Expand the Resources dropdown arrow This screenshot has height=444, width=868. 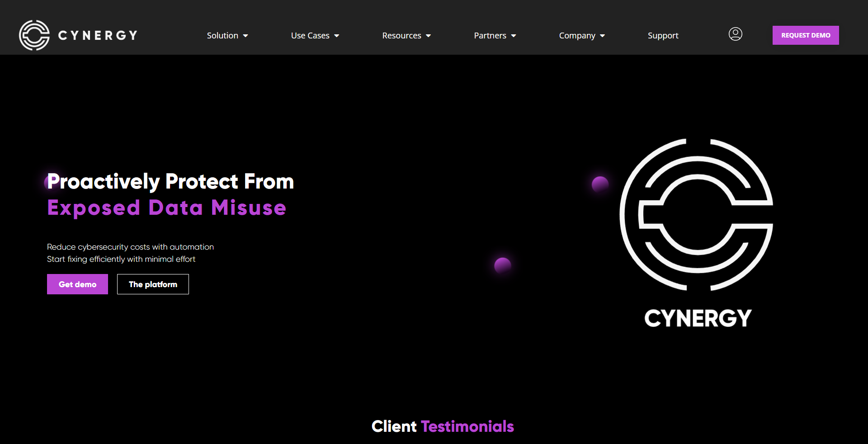tap(429, 36)
